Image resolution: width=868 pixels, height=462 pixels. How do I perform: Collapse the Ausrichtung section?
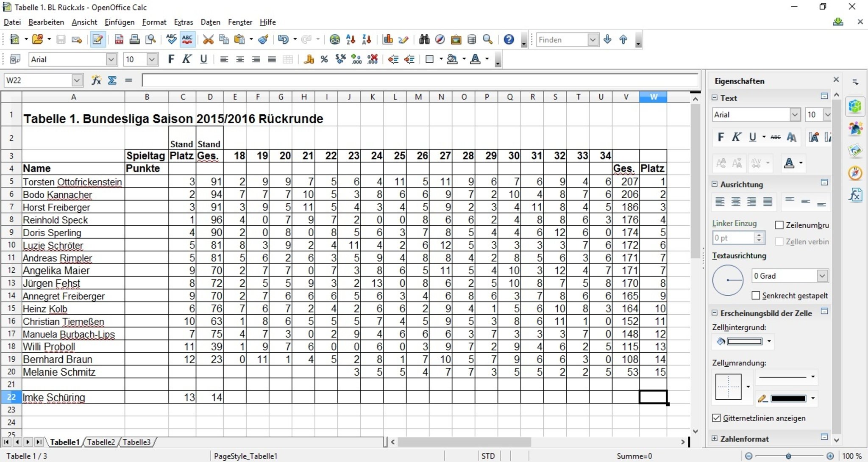pyautogui.click(x=715, y=184)
